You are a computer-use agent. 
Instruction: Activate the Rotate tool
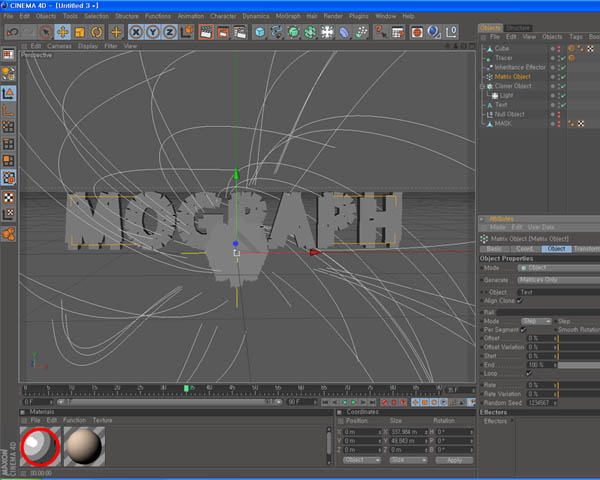pyautogui.click(x=96, y=32)
